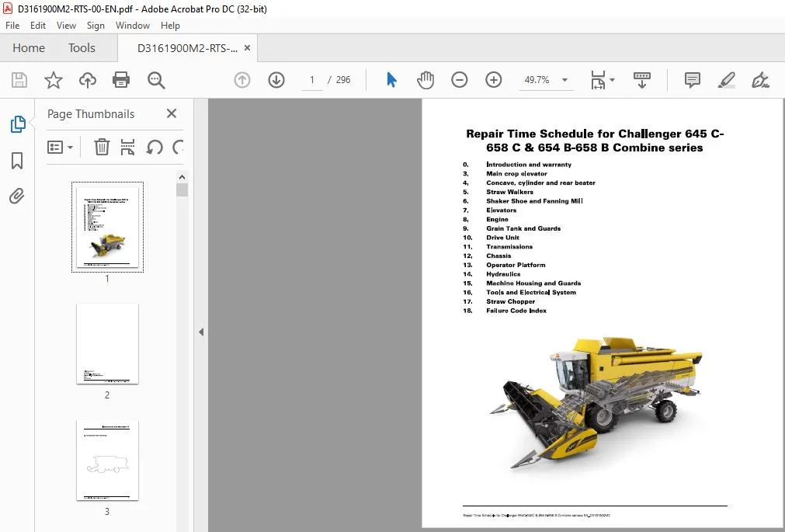The width and height of the screenshot is (785, 532).
Task: Click 'Straw Chopper' contents entry
Action: (x=511, y=301)
